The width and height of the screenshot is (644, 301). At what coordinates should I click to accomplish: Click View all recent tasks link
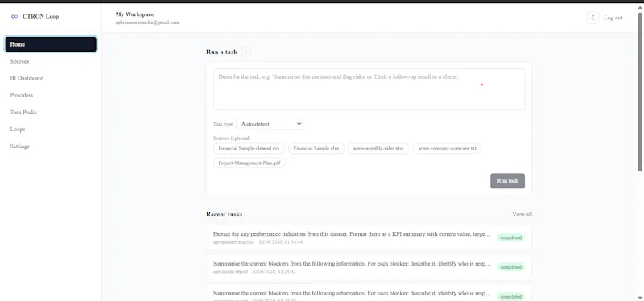pos(522,214)
